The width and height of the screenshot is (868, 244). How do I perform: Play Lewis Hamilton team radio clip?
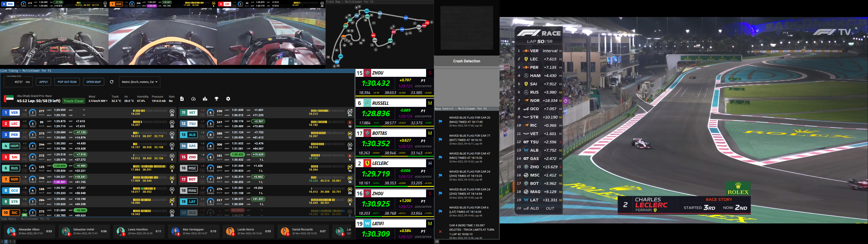point(121,232)
